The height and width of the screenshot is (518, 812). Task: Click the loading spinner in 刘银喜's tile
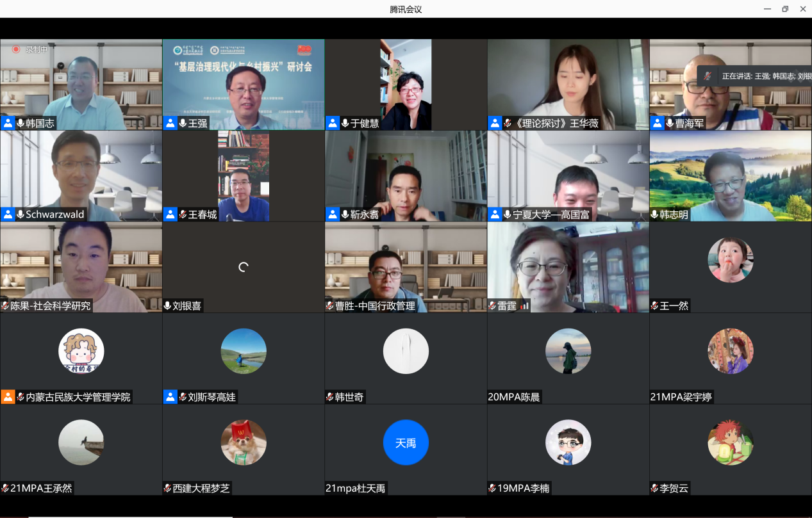[x=244, y=267]
